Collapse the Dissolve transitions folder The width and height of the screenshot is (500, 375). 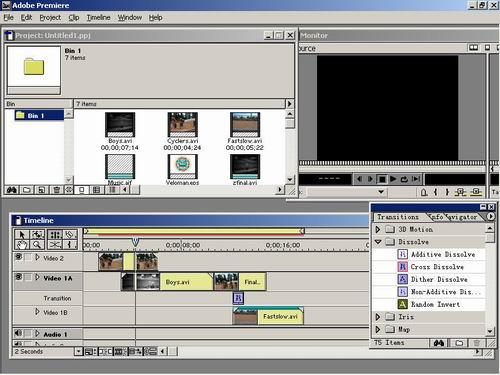[x=378, y=242]
